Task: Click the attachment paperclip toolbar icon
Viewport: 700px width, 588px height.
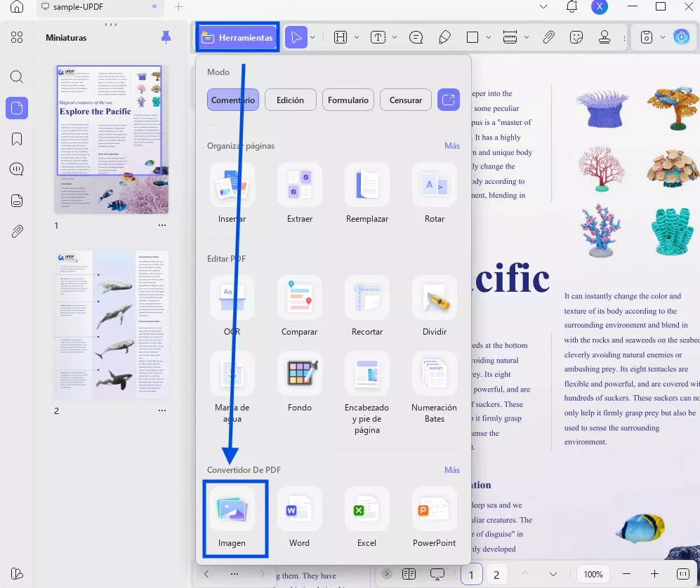Action: click(x=548, y=37)
